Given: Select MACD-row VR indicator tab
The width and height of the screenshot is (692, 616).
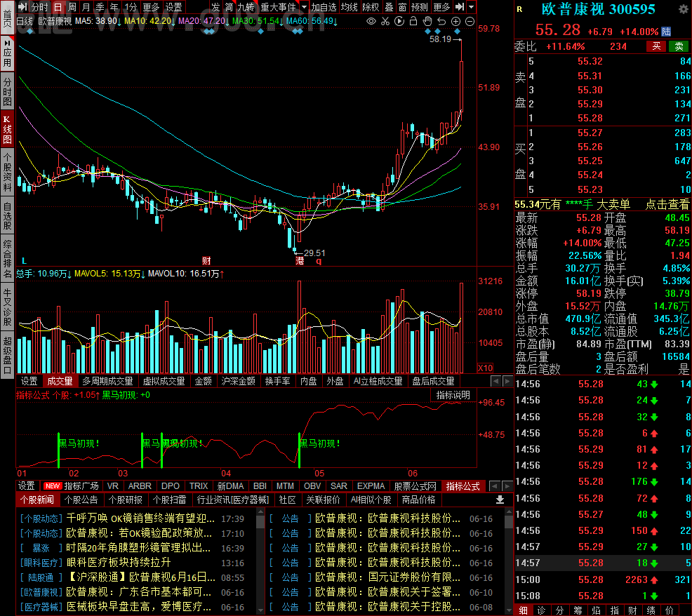Looking at the screenshot, I should [113, 486].
